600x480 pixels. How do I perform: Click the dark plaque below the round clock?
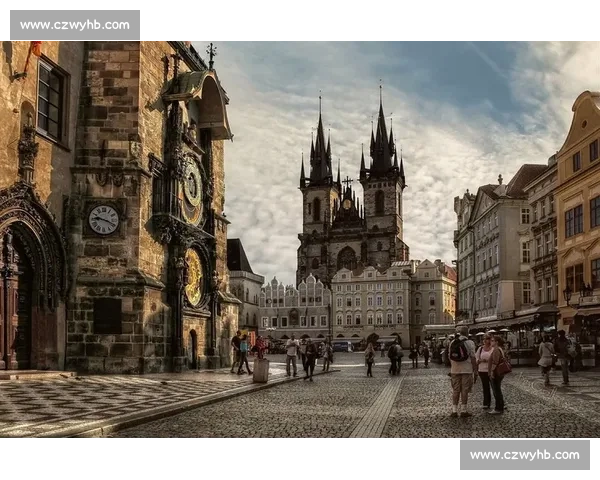107,315
